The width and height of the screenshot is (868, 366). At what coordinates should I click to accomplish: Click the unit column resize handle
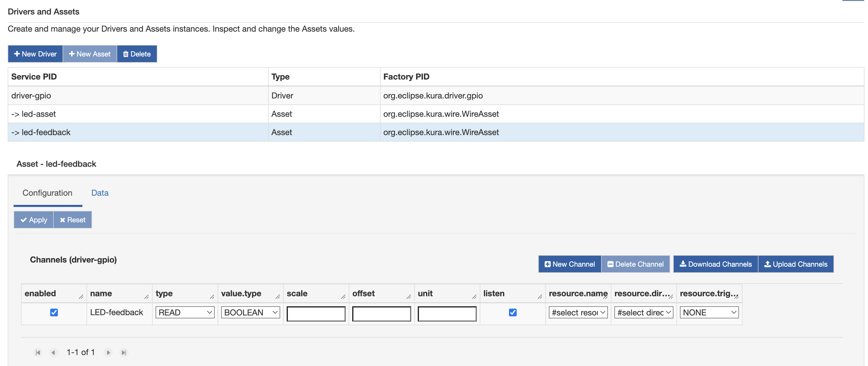pyautogui.click(x=474, y=297)
